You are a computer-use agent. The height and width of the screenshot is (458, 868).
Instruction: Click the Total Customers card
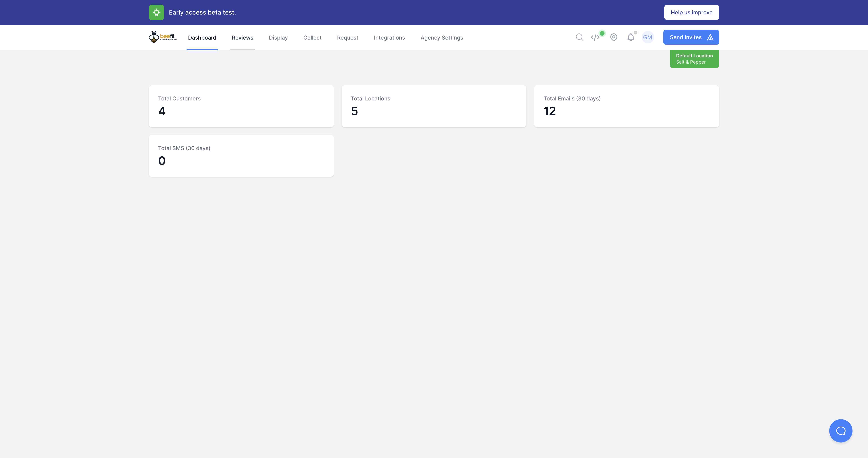tap(241, 106)
